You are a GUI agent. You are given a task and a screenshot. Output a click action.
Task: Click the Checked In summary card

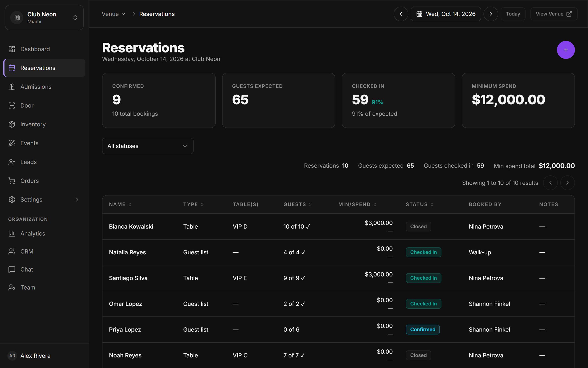[x=398, y=100]
